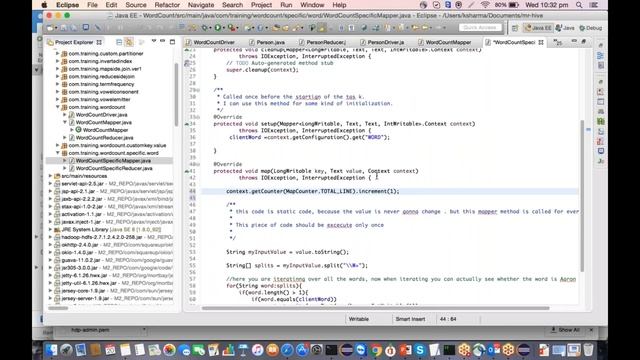Open the Source menu
The image size is (640, 360).
(136, 5)
